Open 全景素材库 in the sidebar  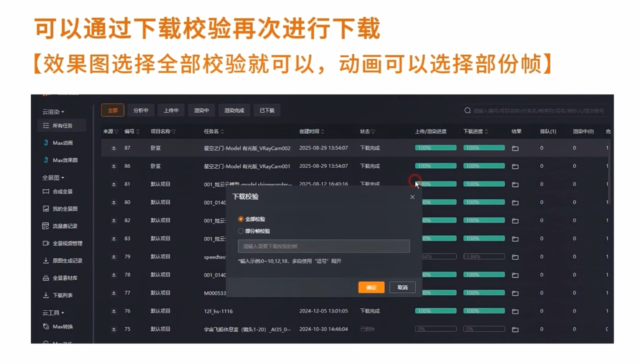pos(65,278)
